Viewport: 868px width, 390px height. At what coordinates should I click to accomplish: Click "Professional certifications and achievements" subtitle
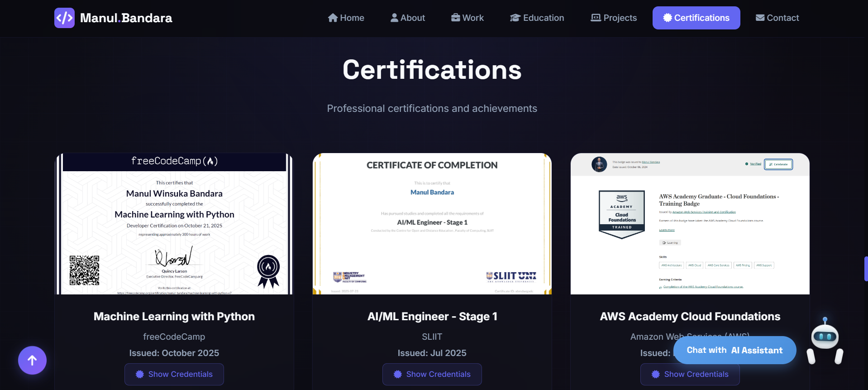(x=432, y=109)
